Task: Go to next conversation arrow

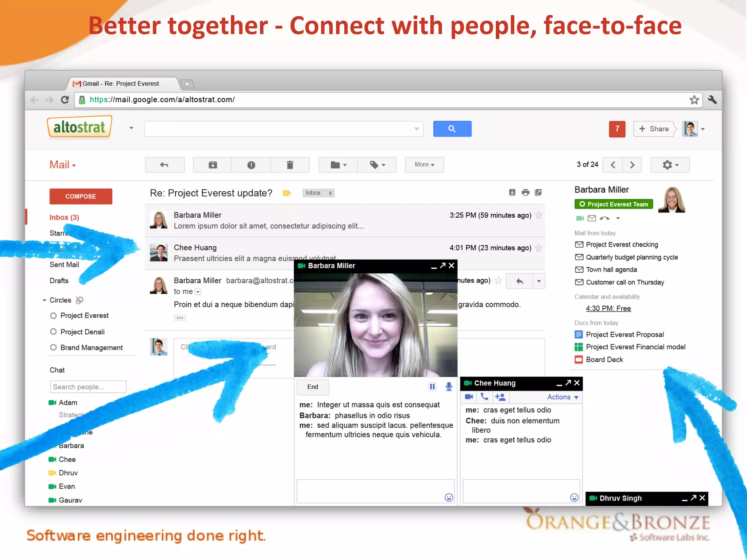Action: click(x=632, y=165)
